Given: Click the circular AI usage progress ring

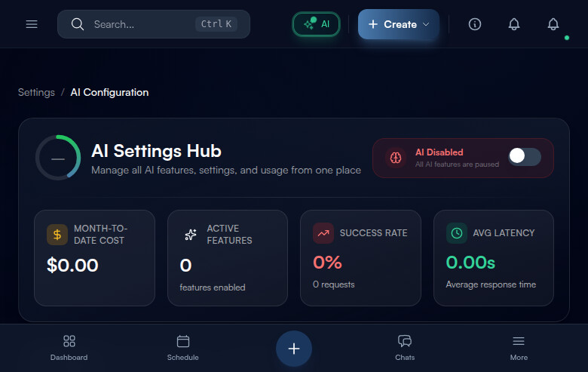Looking at the screenshot, I should click(58, 158).
